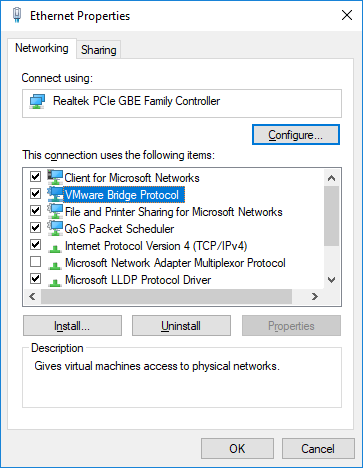Image resolution: width=363 pixels, height=468 pixels.
Task: Click the list's scroll-up arrow
Action: point(331,178)
